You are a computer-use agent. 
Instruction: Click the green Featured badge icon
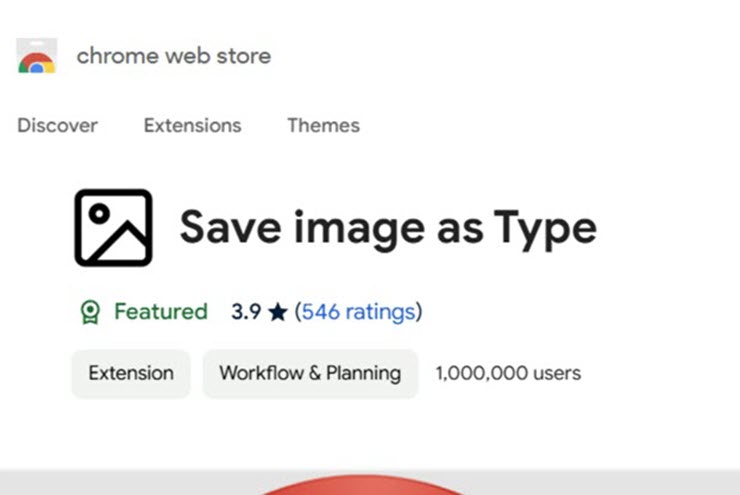90,312
